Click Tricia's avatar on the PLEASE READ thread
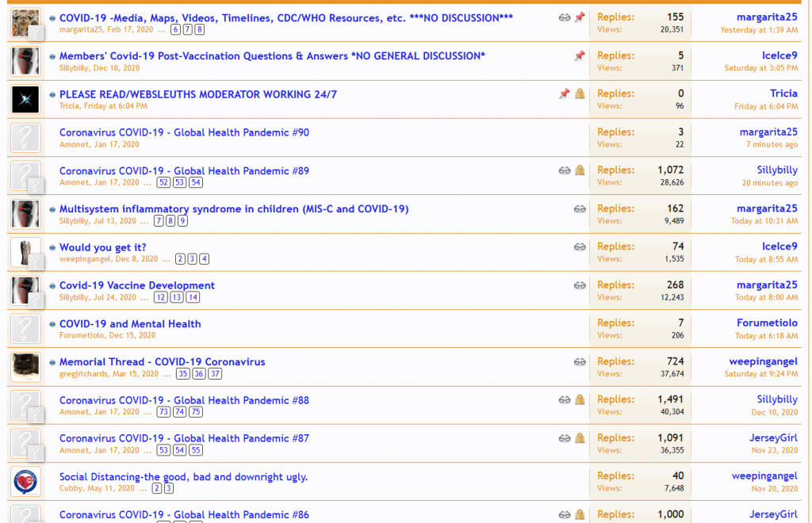This screenshot has height=523, width=812. click(25, 100)
